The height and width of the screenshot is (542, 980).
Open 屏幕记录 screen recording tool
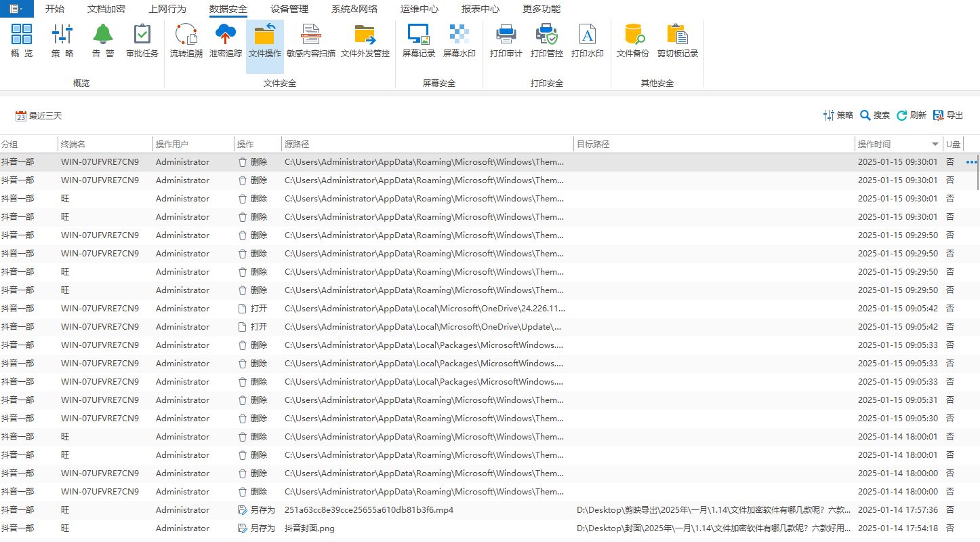pyautogui.click(x=418, y=40)
